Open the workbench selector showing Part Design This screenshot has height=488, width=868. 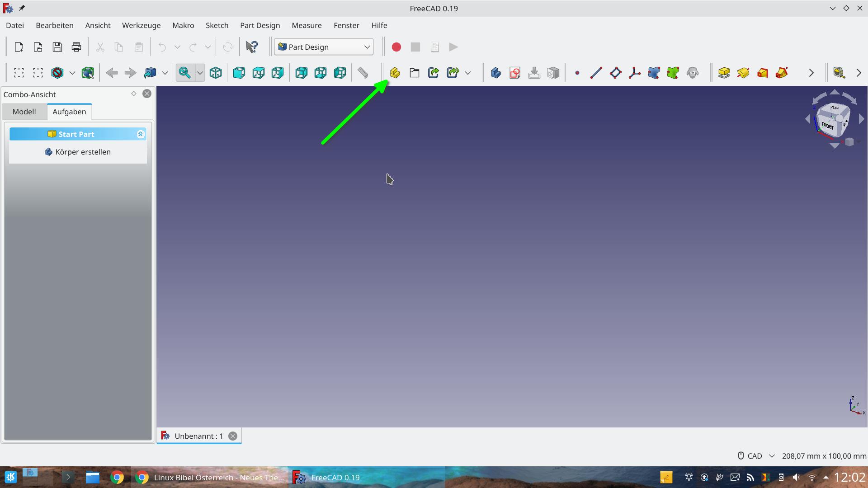tap(324, 47)
